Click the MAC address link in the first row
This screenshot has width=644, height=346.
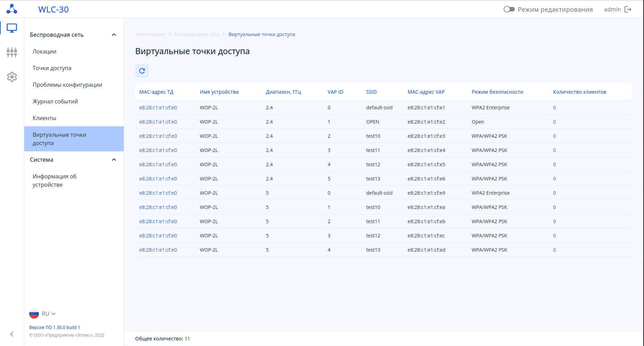pyautogui.click(x=158, y=108)
